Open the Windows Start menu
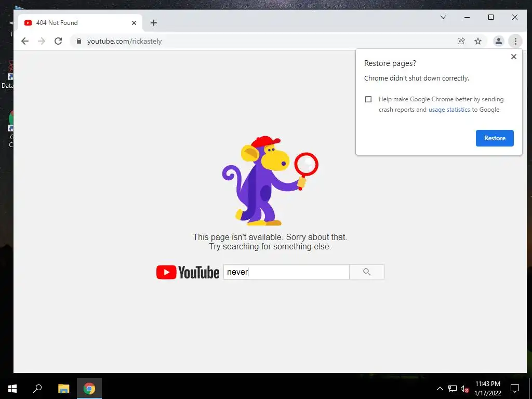This screenshot has width=532, height=399. coord(12,389)
